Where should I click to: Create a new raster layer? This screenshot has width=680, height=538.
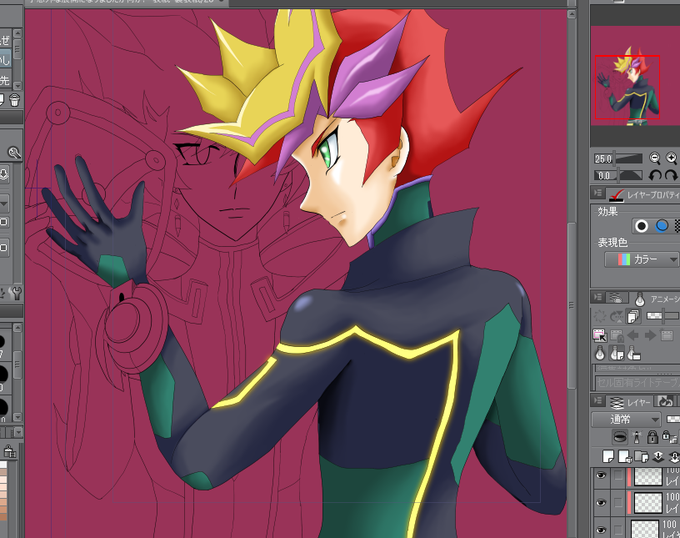point(608,456)
